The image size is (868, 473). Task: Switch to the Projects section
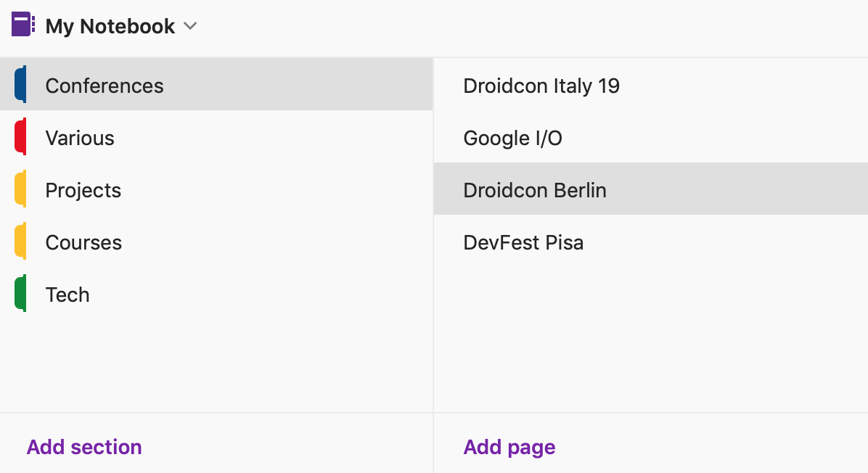click(216, 189)
